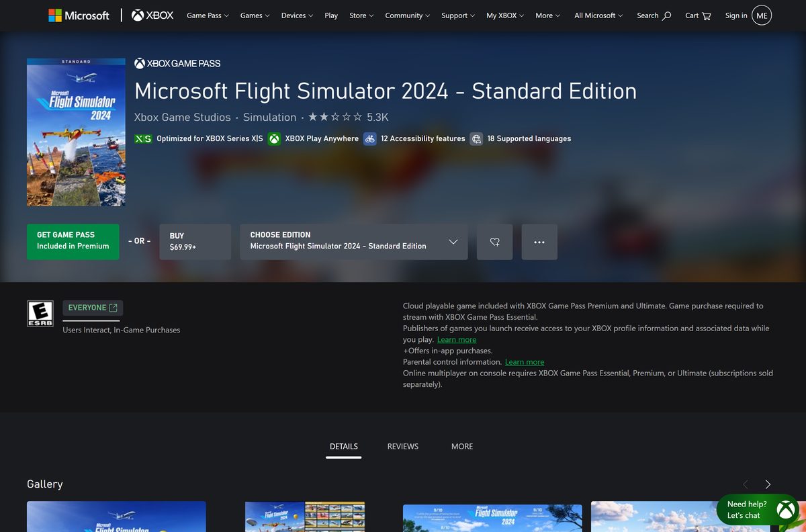Expand the All Microsoft menu
The height and width of the screenshot is (532, 806).
click(x=598, y=15)
